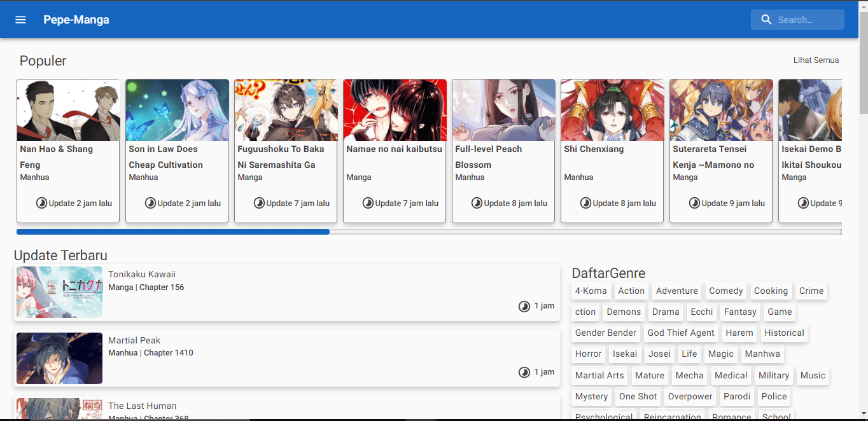
Task: Select the 4-Koma genre chip
Action: coord(591,291)
